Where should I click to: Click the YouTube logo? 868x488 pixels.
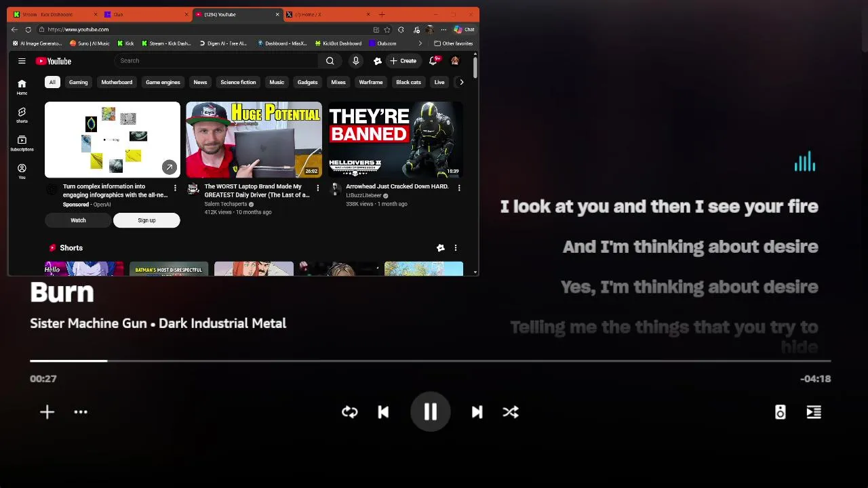pos(54,61)
